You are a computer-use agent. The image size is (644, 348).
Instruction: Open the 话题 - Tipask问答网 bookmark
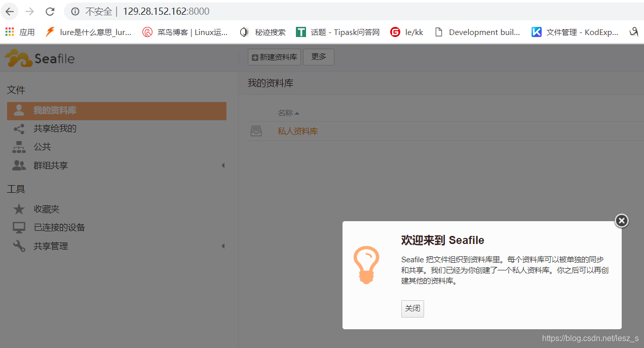tap(338, 32)
